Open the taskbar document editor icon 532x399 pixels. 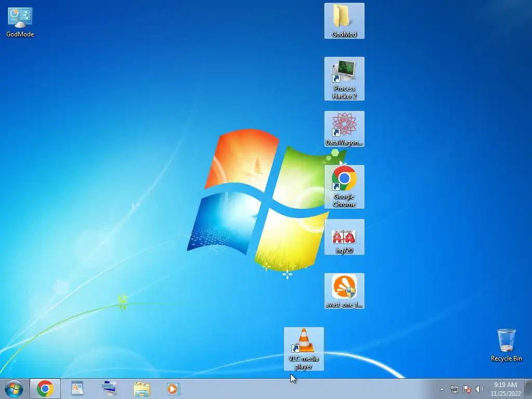click(77, 389)
